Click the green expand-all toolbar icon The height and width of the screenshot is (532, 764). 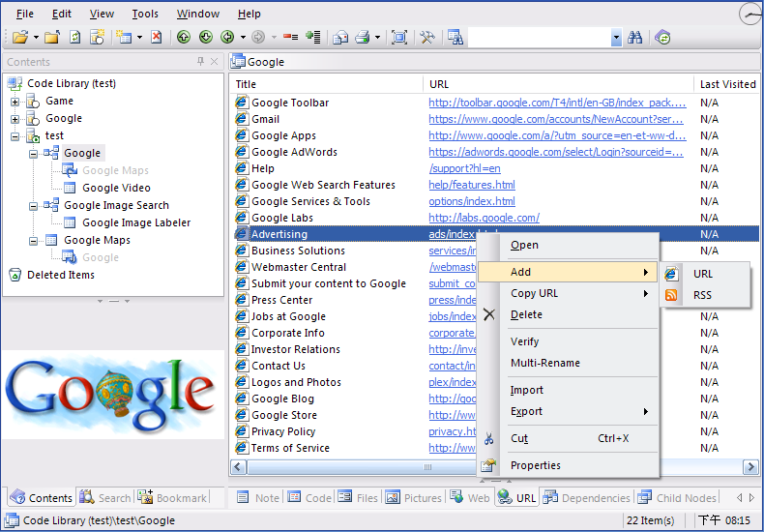(312, 37)
